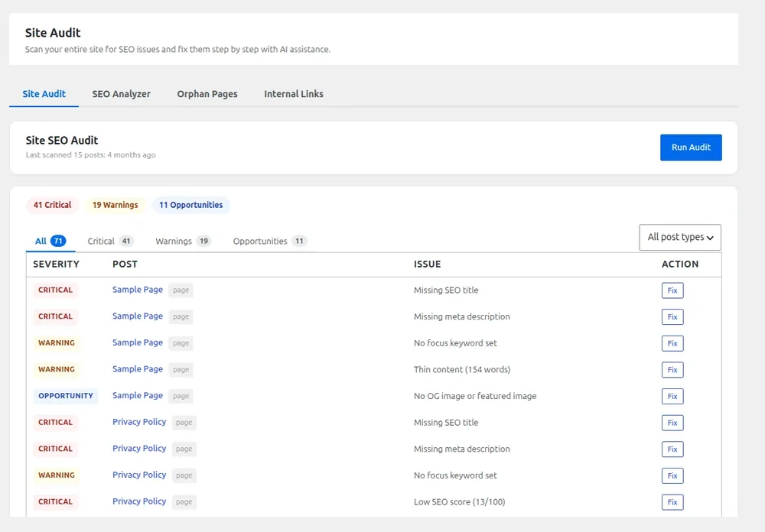Click the 11 Opportunities summary badge
Image resolution: width=765 pixels, height=532 pixels.
coord(190,205)
